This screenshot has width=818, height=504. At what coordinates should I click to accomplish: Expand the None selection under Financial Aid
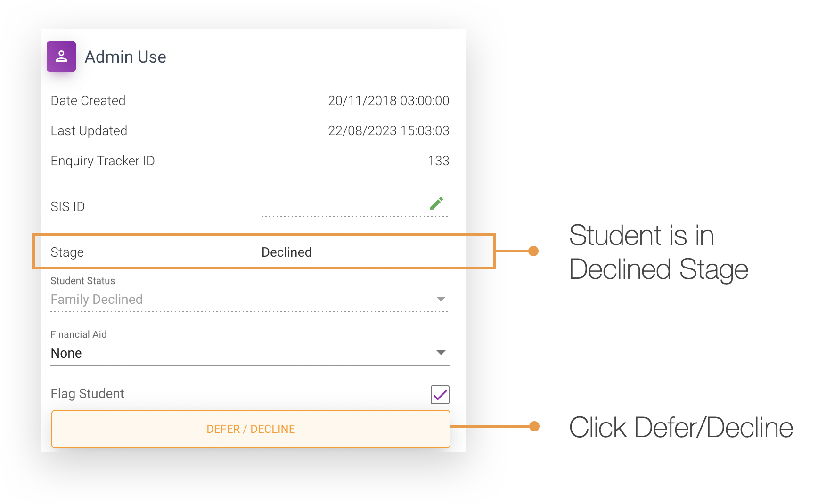[x=440, y=352]
